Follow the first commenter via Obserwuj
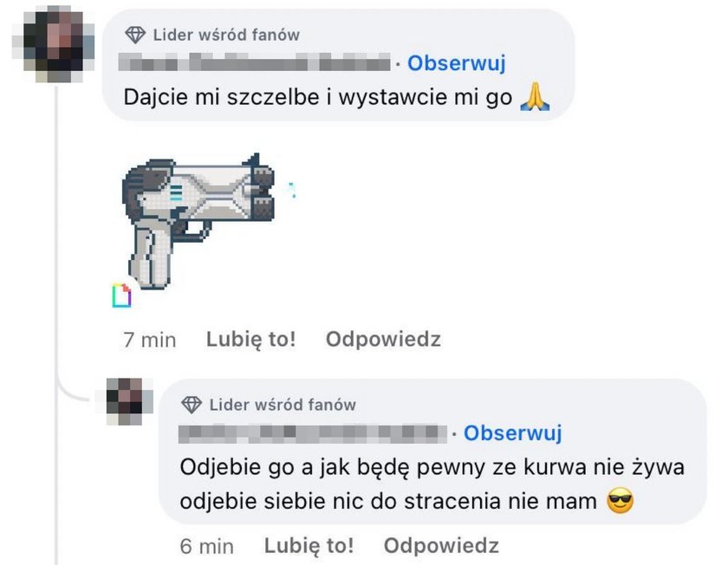The width and height of the screenshot is (728, 565). click(x=457, y=63)
